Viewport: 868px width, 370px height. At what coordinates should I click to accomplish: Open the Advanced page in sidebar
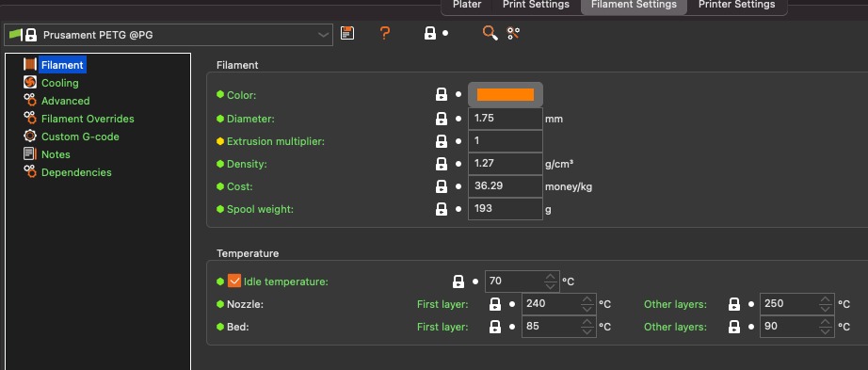pyautogui.click(x=65, y=101)
